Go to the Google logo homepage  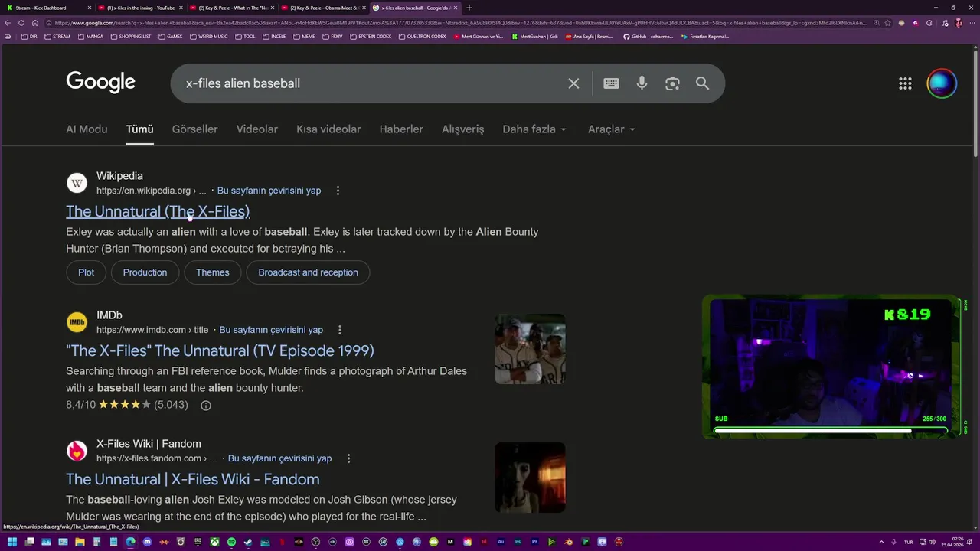100,83
